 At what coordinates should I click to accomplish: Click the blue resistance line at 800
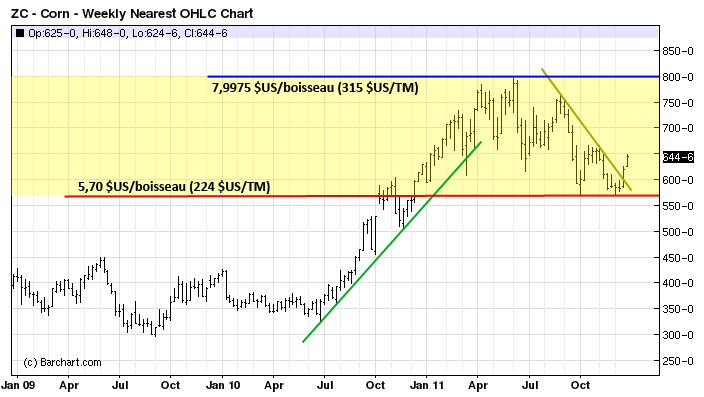click(433, 77)
